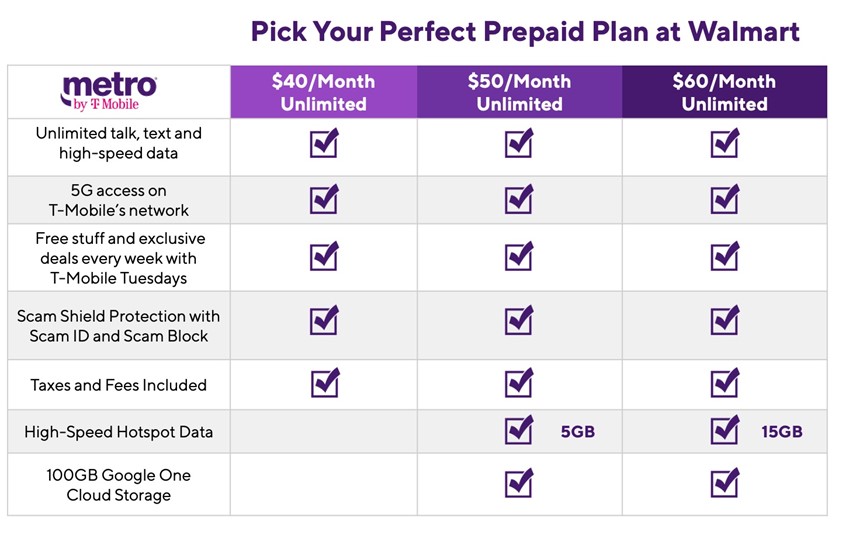Click $50 plan Google One storage checkmark
The image size is (846, 545).
coord(519,483)
